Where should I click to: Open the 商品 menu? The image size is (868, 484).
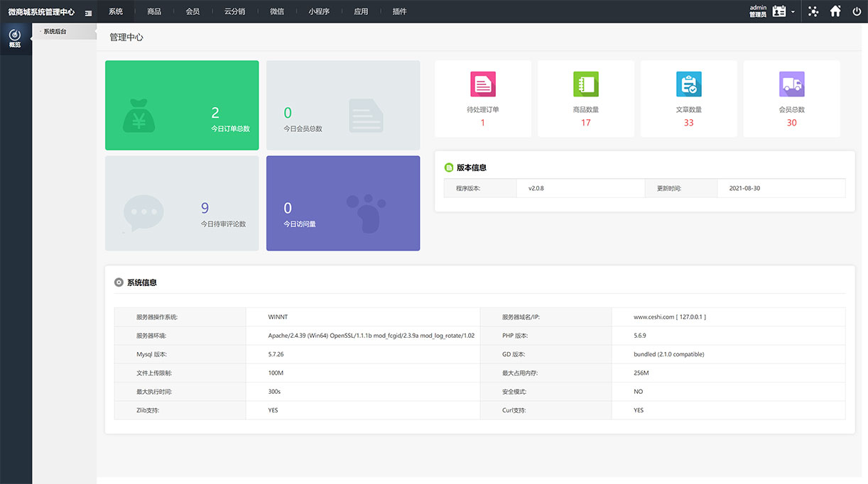click(154, 11)
